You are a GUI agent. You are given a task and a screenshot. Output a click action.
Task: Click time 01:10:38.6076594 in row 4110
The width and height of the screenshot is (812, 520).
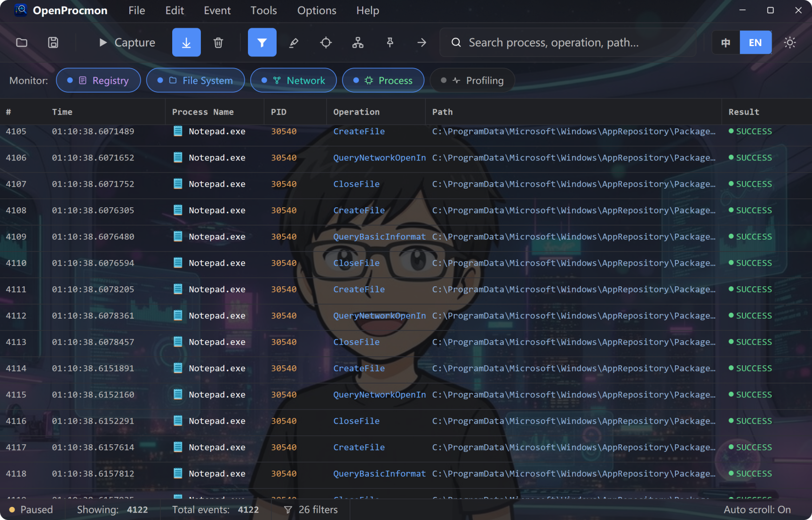[93, 263]
